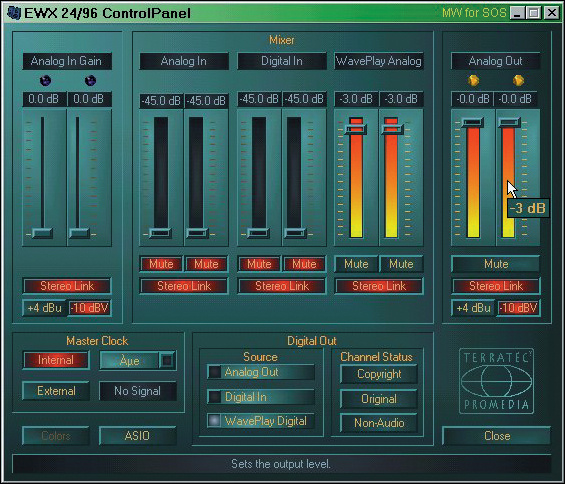Click right Analog In Gain fader handle
The width and height of the screenshot is (565, 484).
(79, 234)
